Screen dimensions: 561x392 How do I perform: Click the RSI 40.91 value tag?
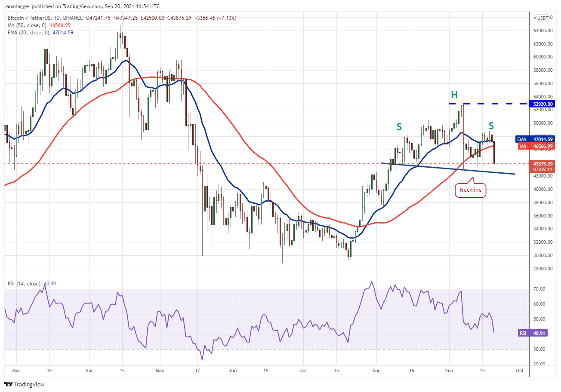(534, 333)
